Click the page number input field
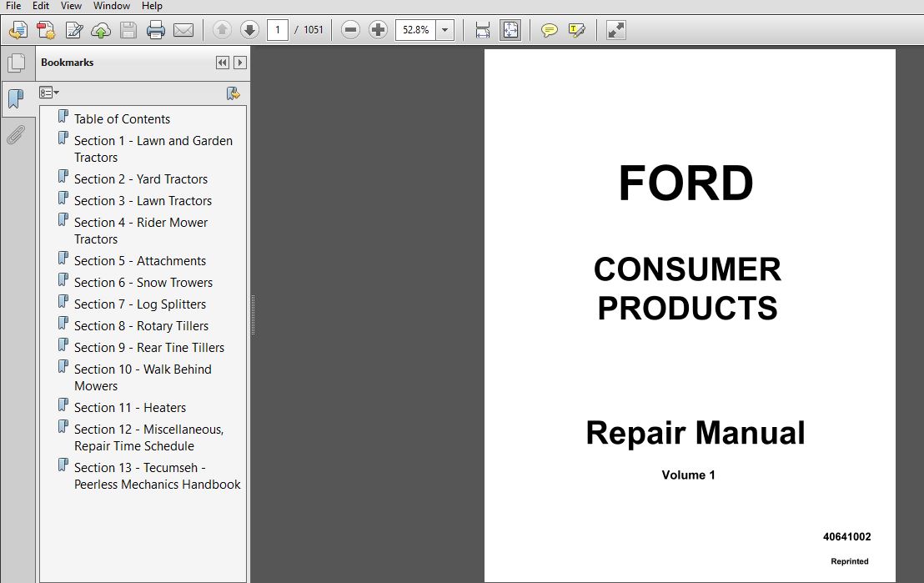Image resolution: width=924 pixels, height=583 pixels. [278, 29]
